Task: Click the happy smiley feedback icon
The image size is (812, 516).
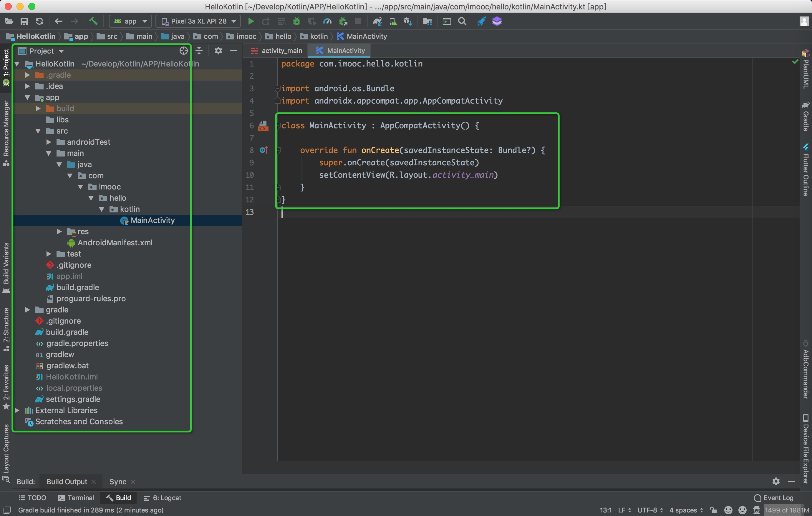Action: 728,510
